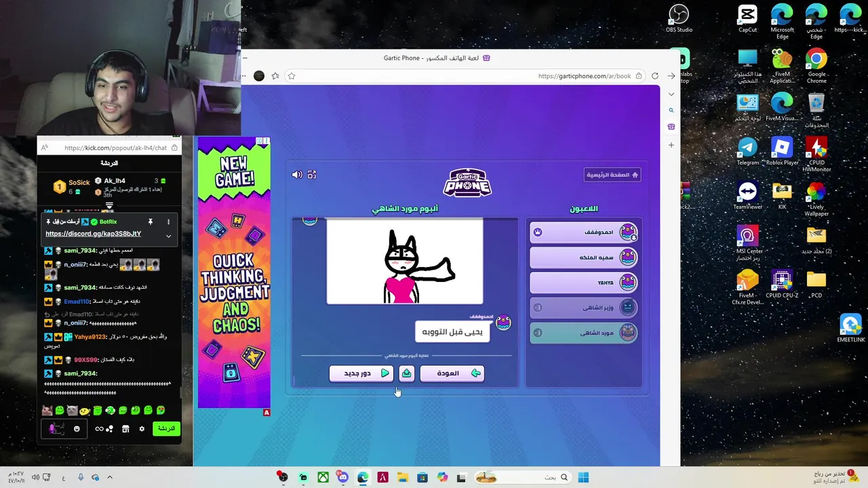Open CapCut desktop shortcut
Image resolution: width=868 pixels, height=488 pixels.
pos(747,18)
